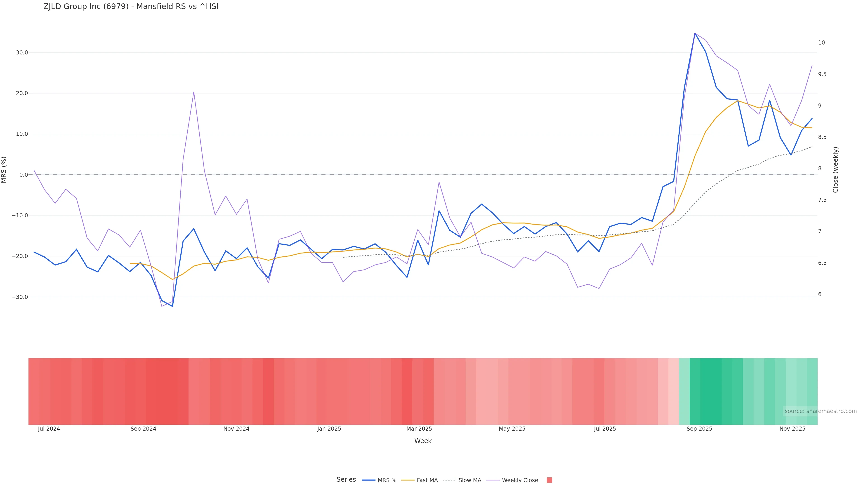868x488 pixels.
Task: Click the blue MRS % line sample in legend
Action: click(x=368, y=480)
